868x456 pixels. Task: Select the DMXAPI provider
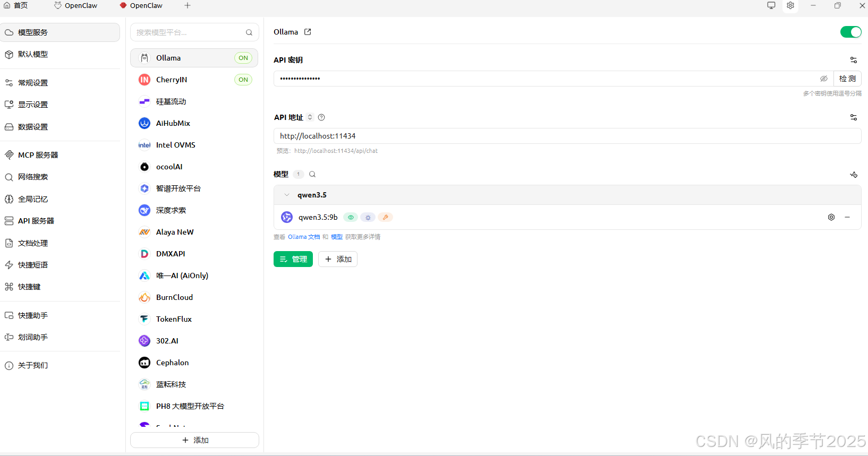(x=194, y=254)
